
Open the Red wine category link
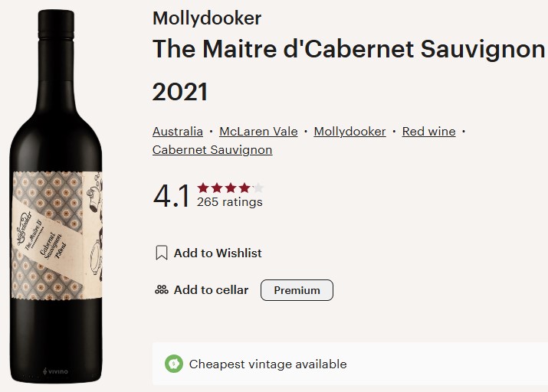(x=429, y=132)
